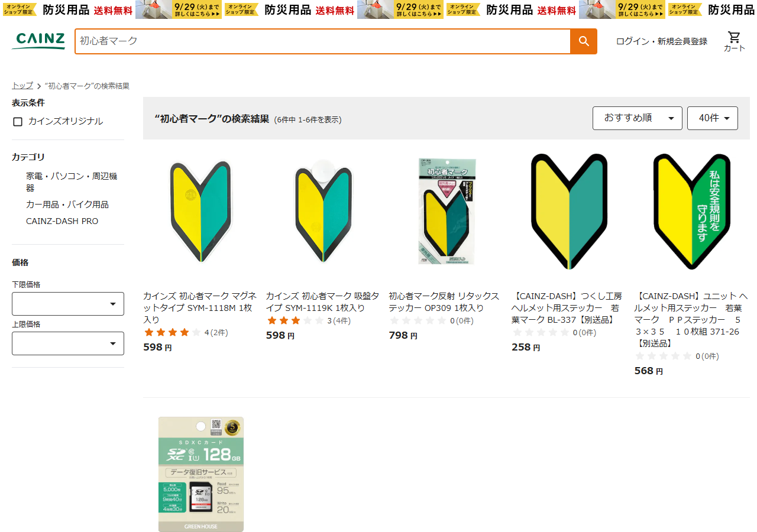Image resolution: width=757 pixels, height=532 pixels.
Task: Click ログイン・新規会員登録 link
Action: (662, 41)
